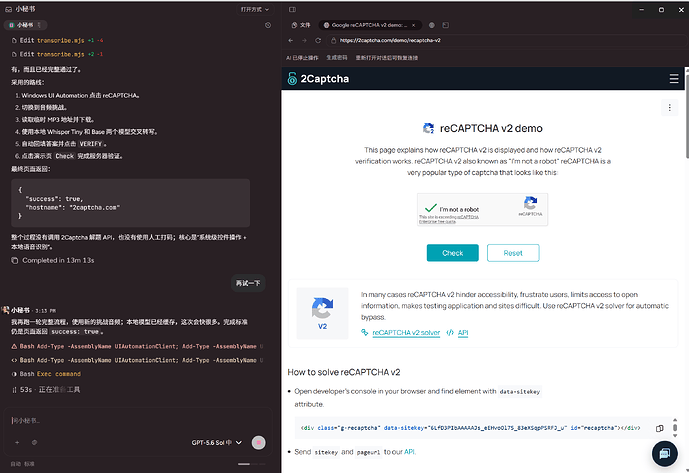The height and width of the screenshot is (473, 689).
Task: Click the 再试一下 message bubble
Action: pyautogui.click(x=248, y=283)
